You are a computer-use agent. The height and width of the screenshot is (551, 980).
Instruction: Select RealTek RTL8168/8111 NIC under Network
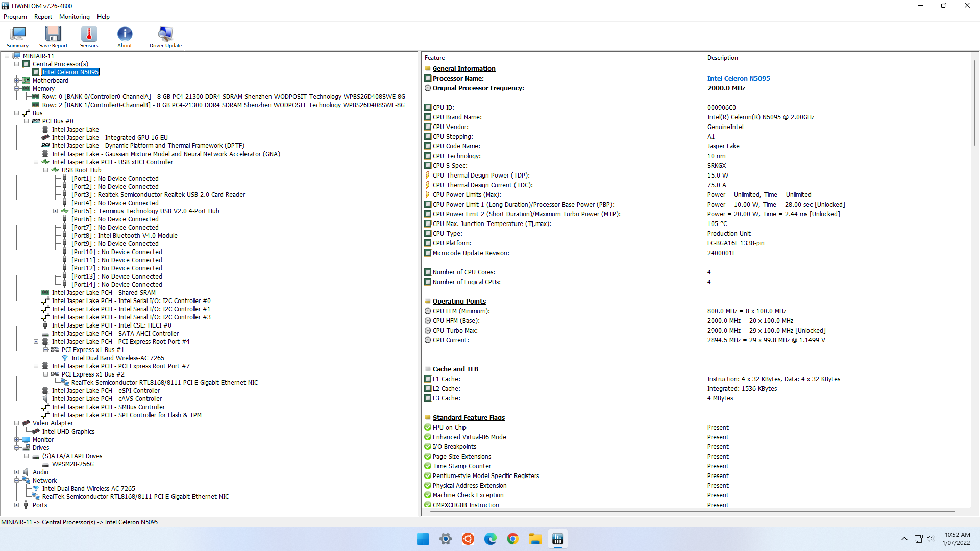tap(135, 497)
